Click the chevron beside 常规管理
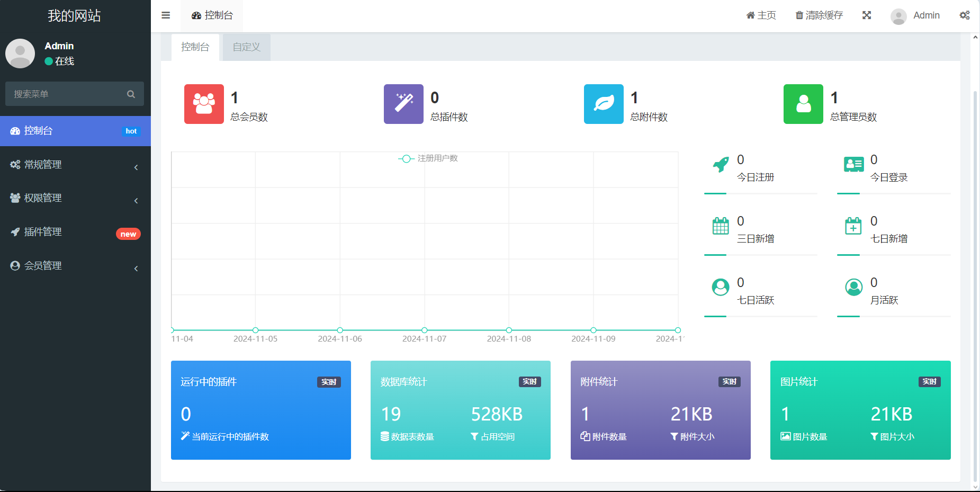The height and width of the screenshot is (492, 980). tap(136, 167)
